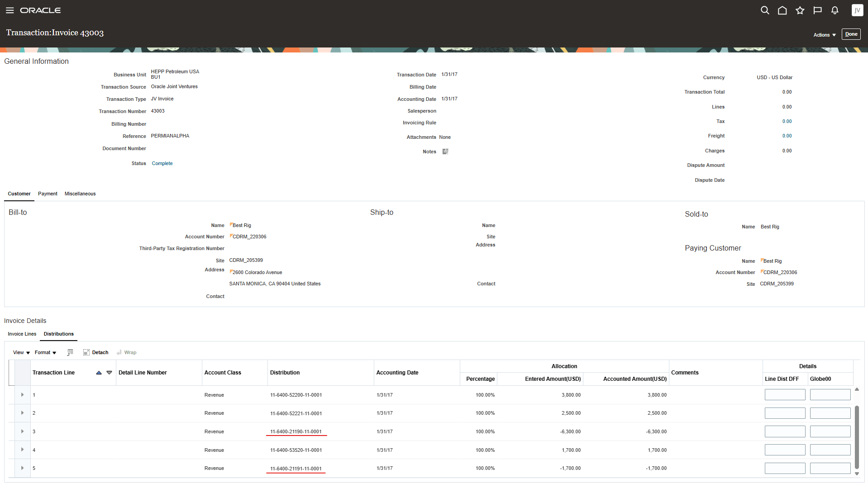Open the JV user avatar menu
The width and height of the screenshot is (868, 488).
(x=857, y=10)
